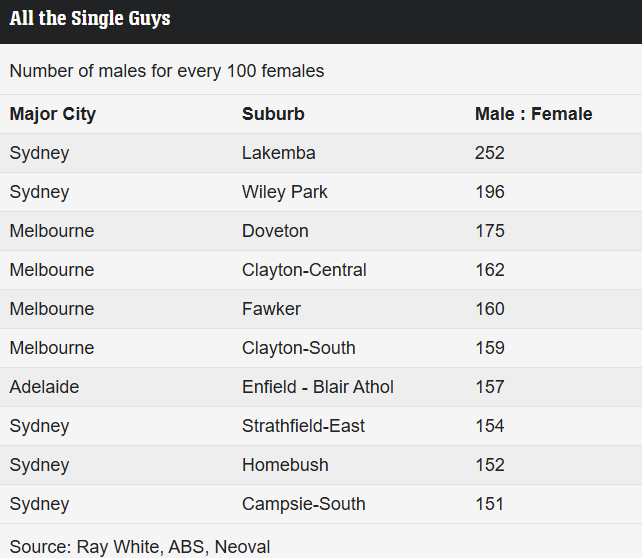Click the 'All the Single Guys' title

pyautogui.click(x=90, y=19)
